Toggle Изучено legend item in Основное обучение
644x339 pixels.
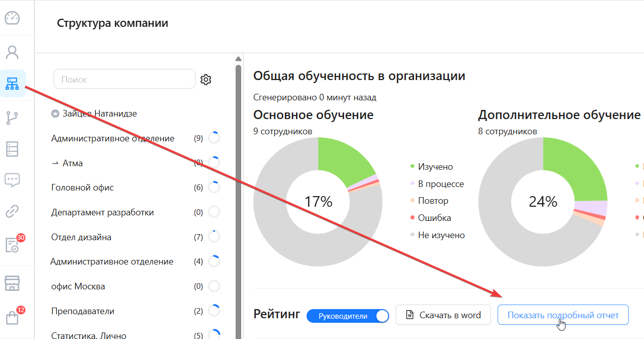click(435, 167)
